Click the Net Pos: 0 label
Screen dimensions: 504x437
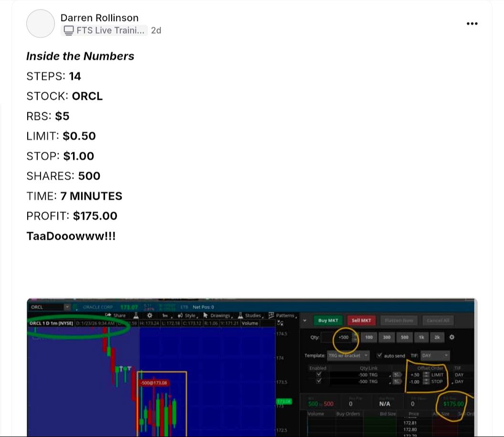(203, 307)
